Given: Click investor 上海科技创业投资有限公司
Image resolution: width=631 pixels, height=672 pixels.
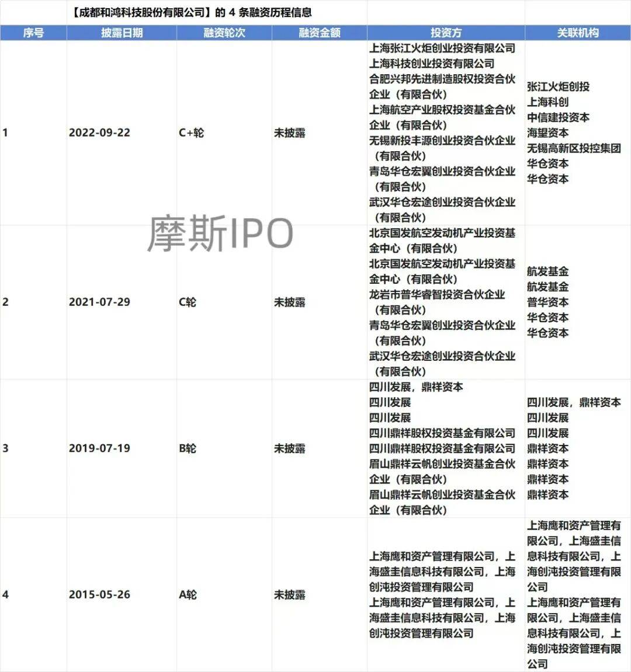Looking at the screenshot, I should (432, 64).
